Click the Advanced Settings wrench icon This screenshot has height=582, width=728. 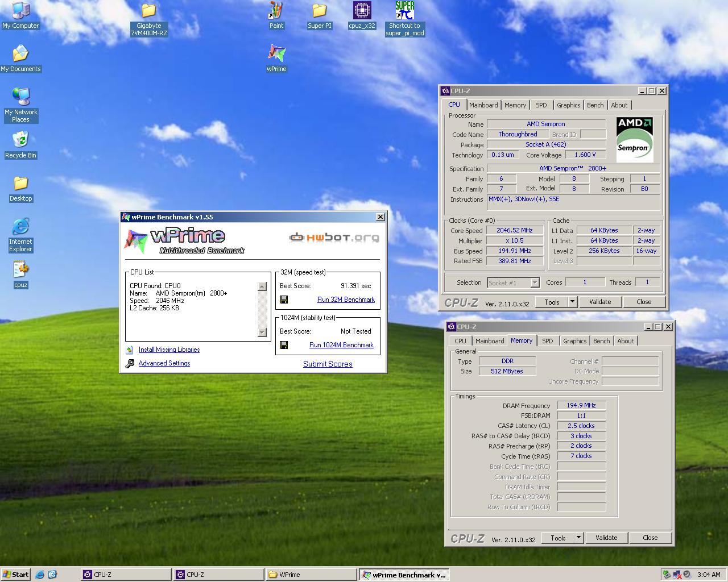tap(130, 364)
